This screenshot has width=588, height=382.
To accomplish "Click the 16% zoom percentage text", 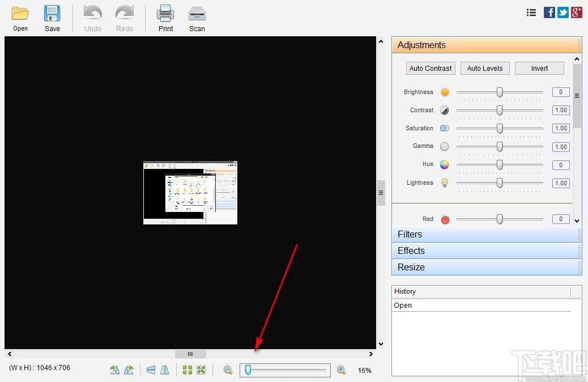I will [x=364, y=370].
